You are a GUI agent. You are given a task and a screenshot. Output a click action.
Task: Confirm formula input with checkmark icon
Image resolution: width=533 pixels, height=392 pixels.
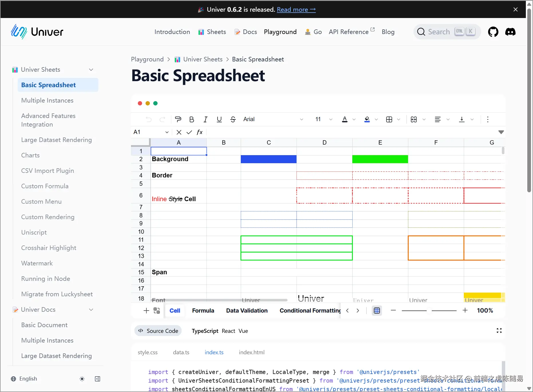tap(189, 132)
